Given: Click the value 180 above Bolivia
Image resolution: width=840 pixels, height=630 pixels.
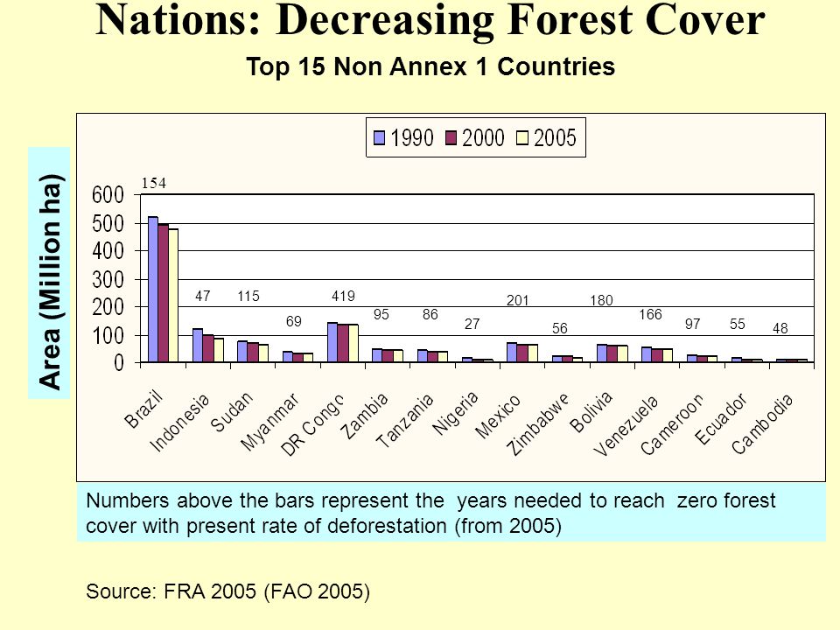Looking at the screenshot, I should [x=602, y=300].
